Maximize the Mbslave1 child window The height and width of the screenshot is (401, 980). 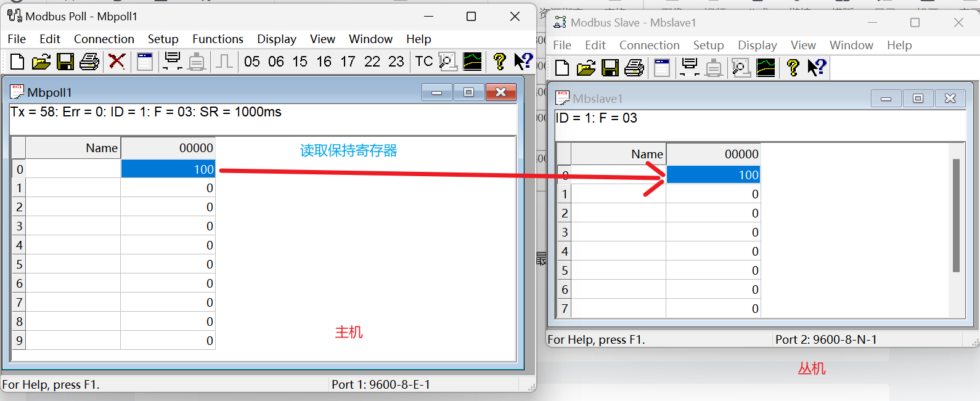tap(918, 99)
